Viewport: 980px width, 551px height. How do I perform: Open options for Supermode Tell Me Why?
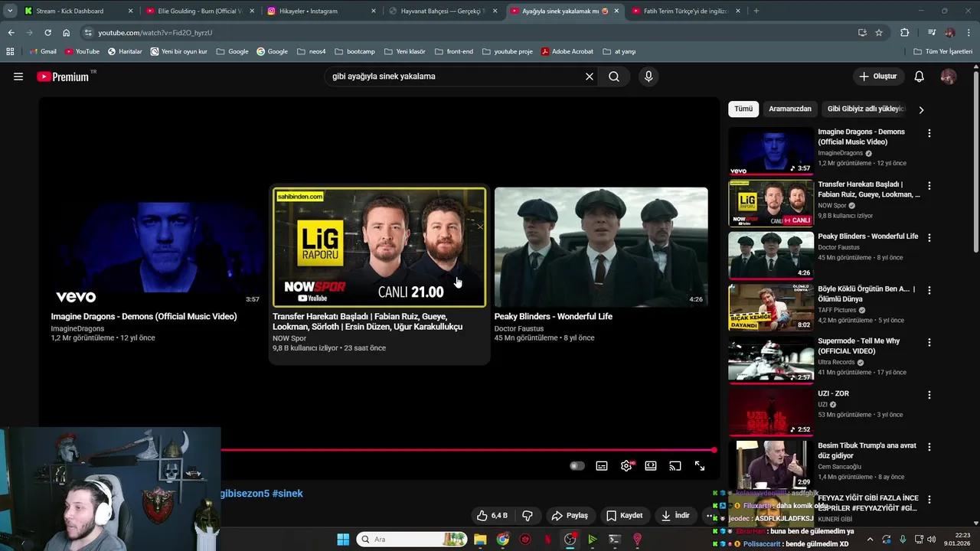pos(929,342)
